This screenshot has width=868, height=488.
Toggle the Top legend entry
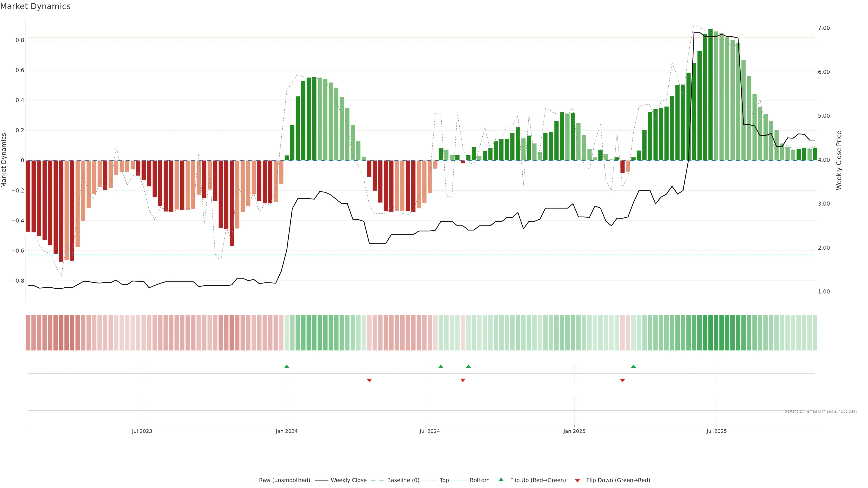[x=444, y=480]
